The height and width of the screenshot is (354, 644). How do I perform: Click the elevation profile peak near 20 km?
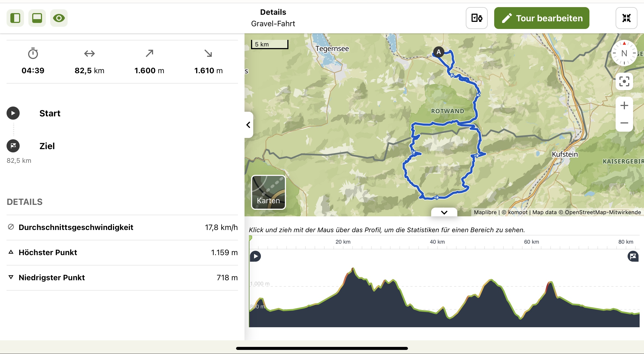pos(353,269)
